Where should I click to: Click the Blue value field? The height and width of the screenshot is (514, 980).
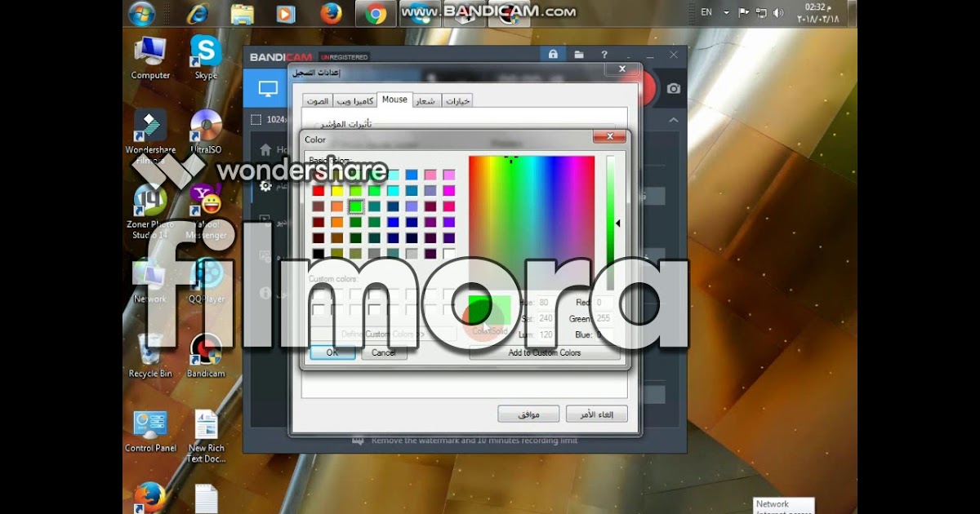click(604, 335)
